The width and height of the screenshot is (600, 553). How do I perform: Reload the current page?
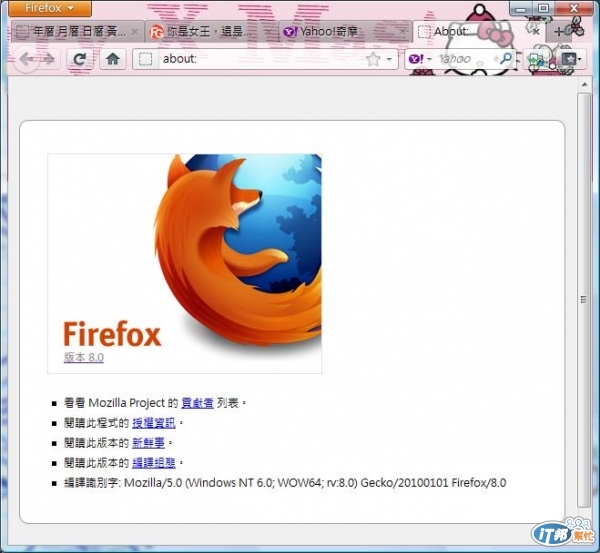[x=79, y=59]
